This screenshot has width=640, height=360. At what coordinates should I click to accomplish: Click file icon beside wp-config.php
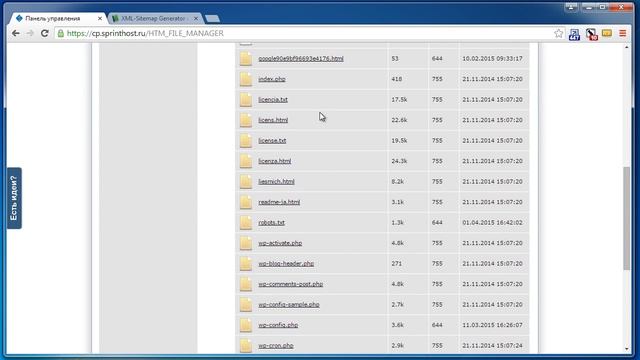[246, 325]
